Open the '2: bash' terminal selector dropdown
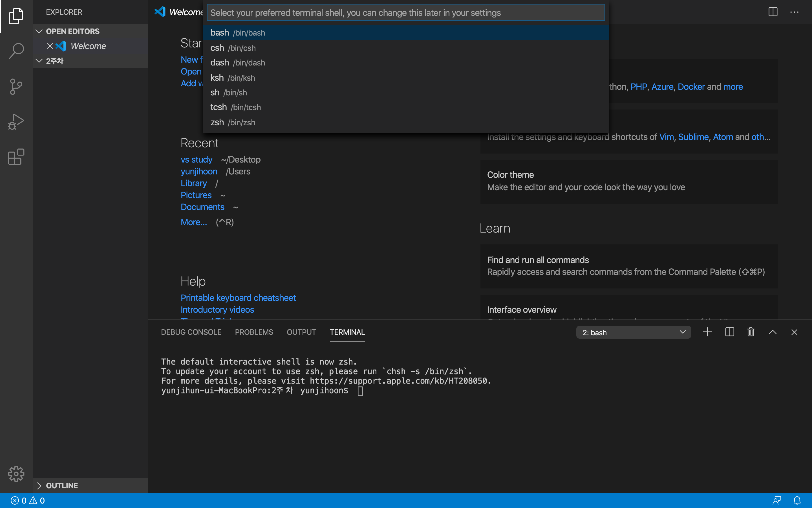 [x=634, y=332]
